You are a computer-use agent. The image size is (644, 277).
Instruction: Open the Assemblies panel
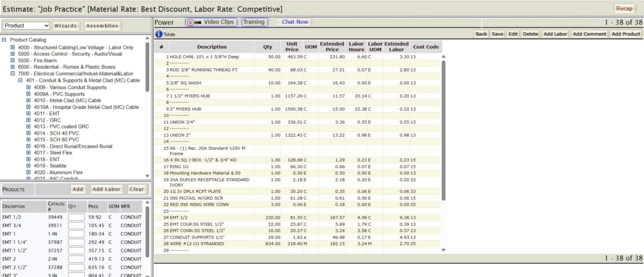click(102, 26)
